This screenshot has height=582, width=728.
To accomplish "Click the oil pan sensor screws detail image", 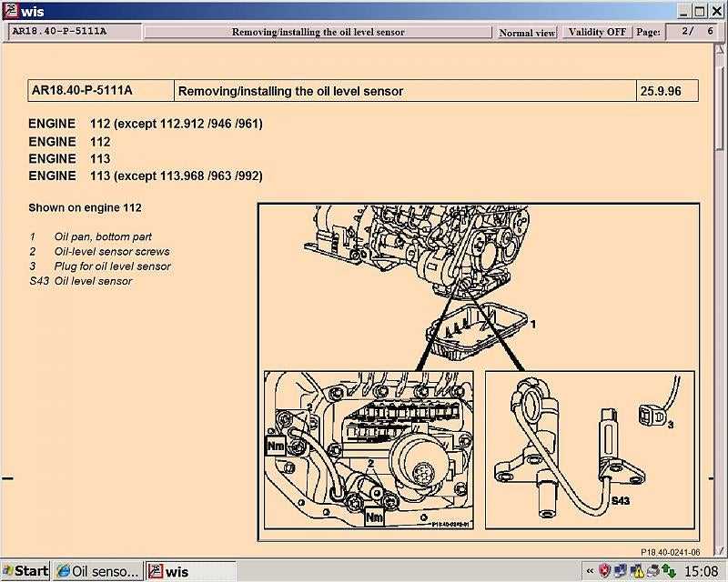I will click(369, 450).
